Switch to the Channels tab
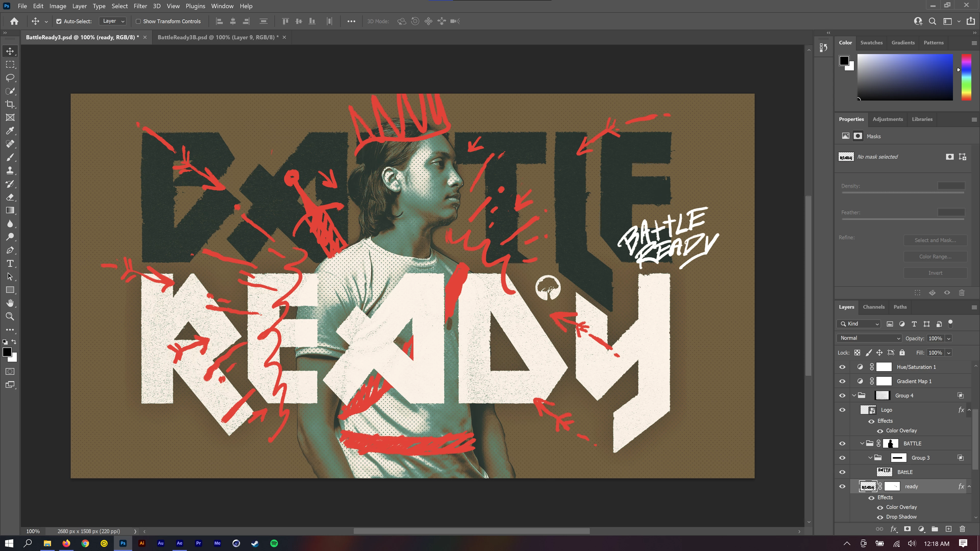Screen dimensions: 980x551 click(874, 307)
